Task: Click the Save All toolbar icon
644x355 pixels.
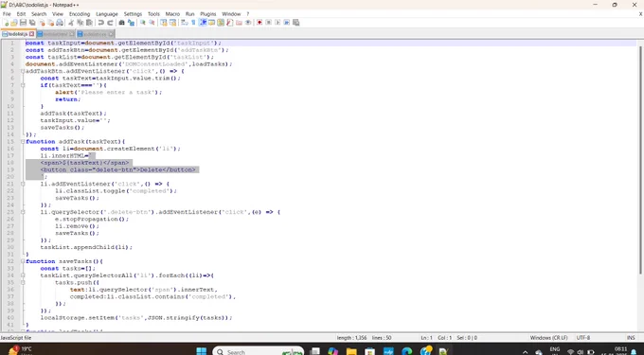Action: click(x=32, y=22)
